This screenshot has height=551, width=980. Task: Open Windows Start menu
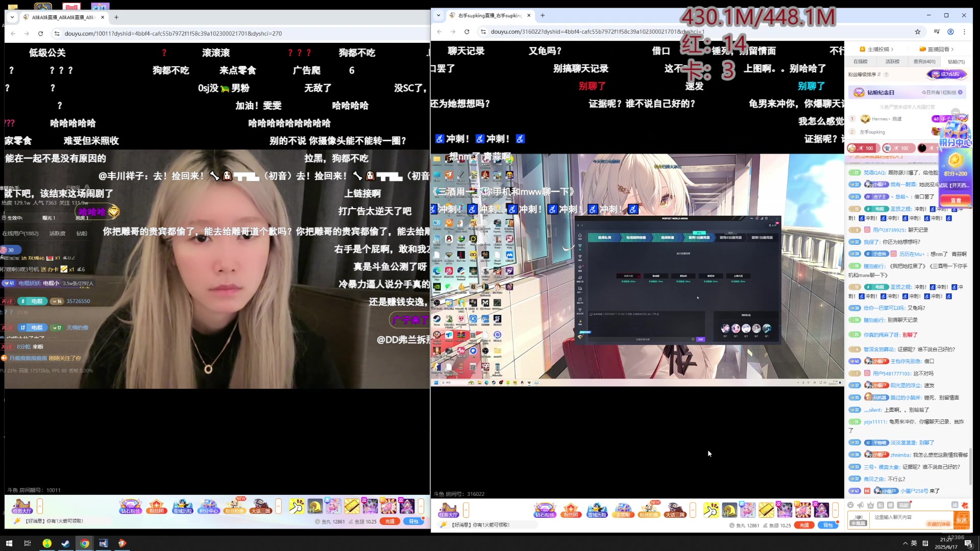point(9,543)
